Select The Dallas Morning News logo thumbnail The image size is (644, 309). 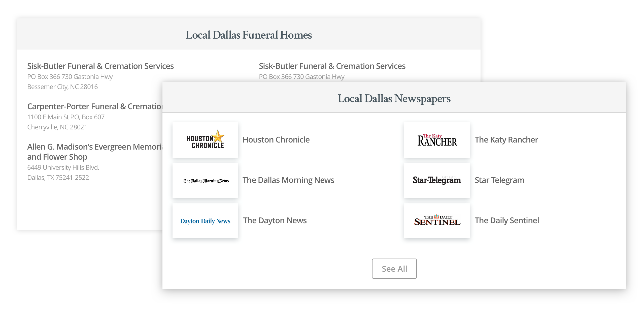pyautogui.click(x=205, y=180)
